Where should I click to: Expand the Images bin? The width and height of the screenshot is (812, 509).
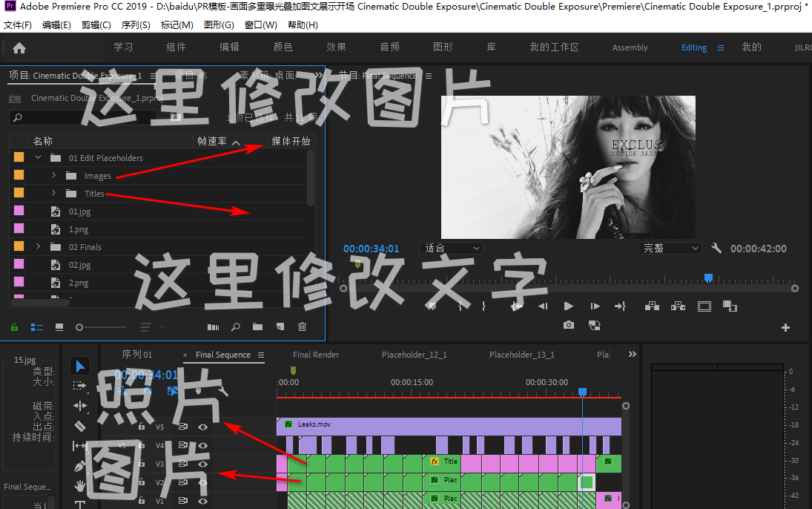pyautogui.click(x=53, y=175)
